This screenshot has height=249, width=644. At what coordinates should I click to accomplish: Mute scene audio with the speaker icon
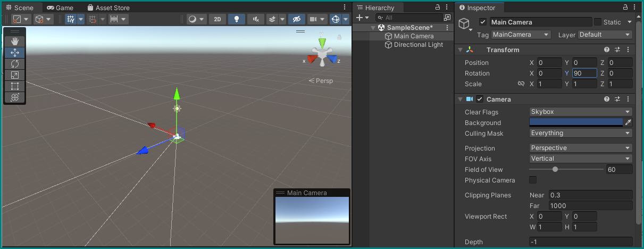[256, 19]
